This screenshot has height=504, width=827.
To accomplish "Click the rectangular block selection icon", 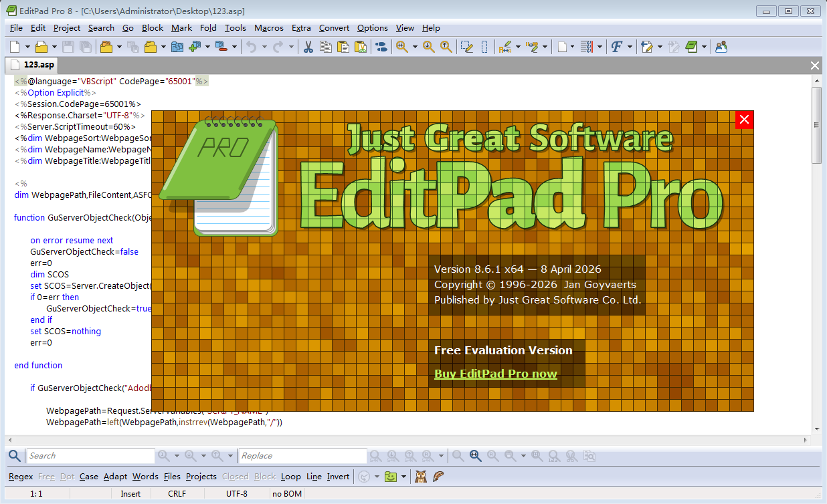I will (485, 47).
